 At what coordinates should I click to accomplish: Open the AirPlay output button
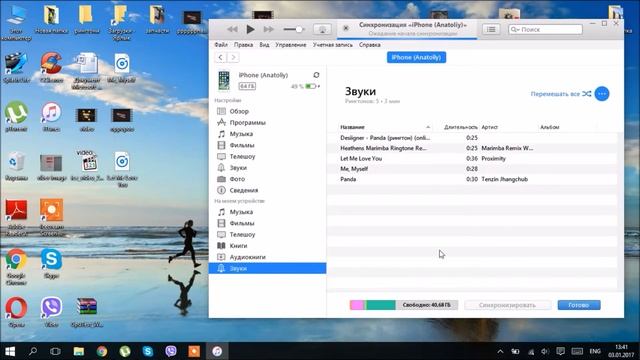[x=322, y=29]
